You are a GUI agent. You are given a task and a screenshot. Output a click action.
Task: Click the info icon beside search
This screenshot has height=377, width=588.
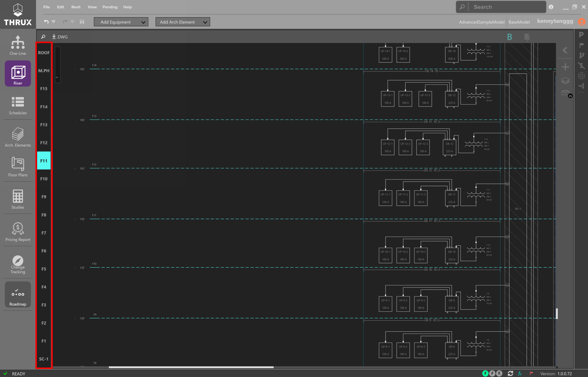[551, 7]
